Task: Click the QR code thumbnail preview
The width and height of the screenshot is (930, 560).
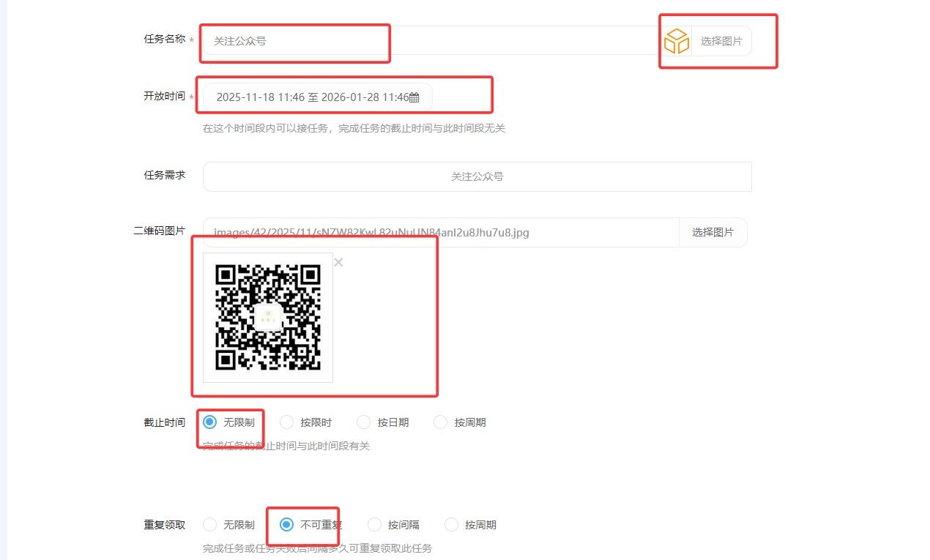Action: 268,318
